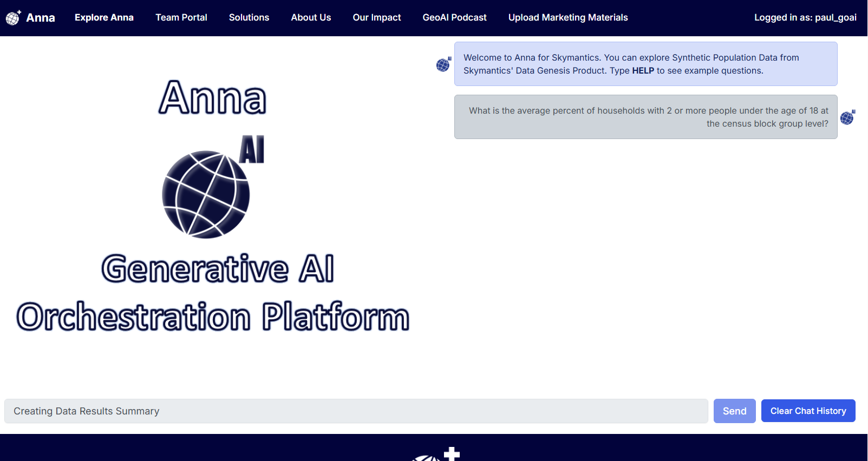This screenshot has width=868, height=461.
Task: Click the Anna brand name in navbar
Action: pyautogui.click(x=41, y=18)
